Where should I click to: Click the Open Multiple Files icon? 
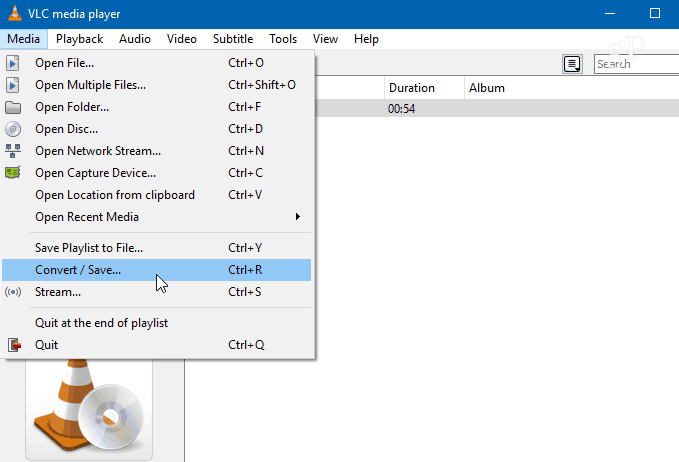(13, 85)
